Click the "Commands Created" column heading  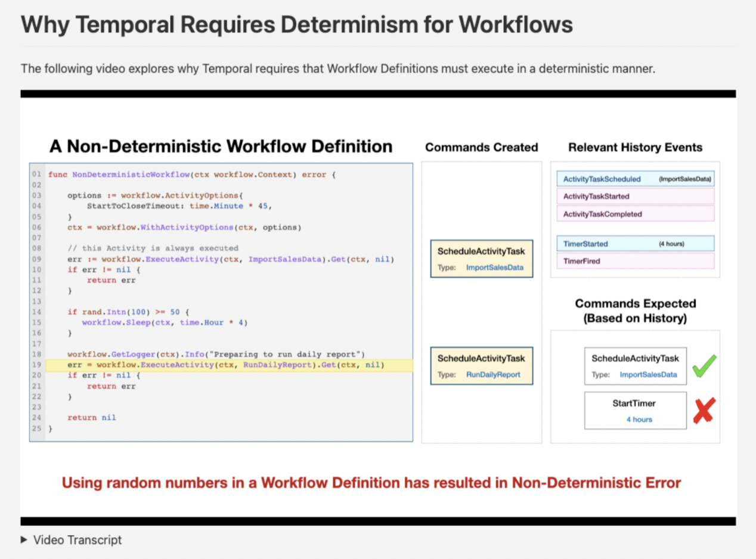482,147
